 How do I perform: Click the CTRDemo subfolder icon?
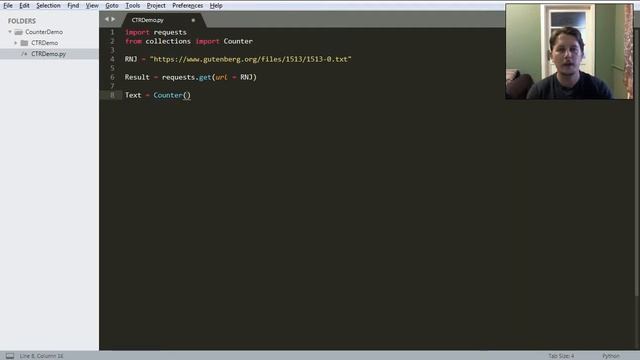click(24, 43)
